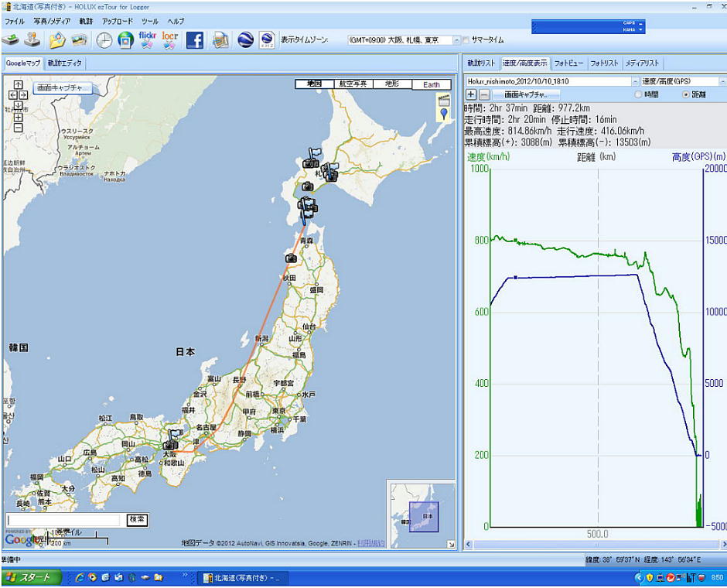The height and width of the screenshot is (588, 727).
Task: Click the Flickr upload icon
Action: point(147,39)
